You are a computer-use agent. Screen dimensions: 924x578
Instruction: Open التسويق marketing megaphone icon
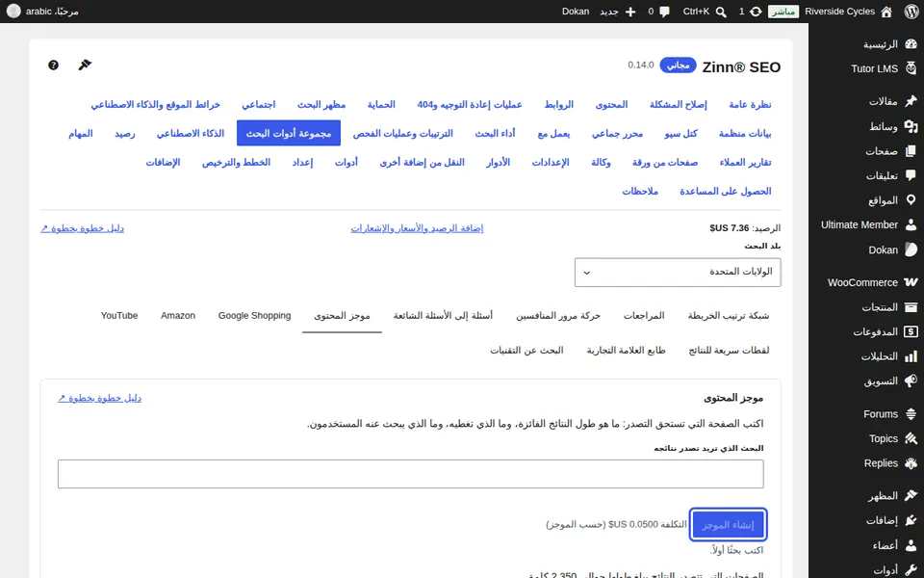tap(911, 381)
